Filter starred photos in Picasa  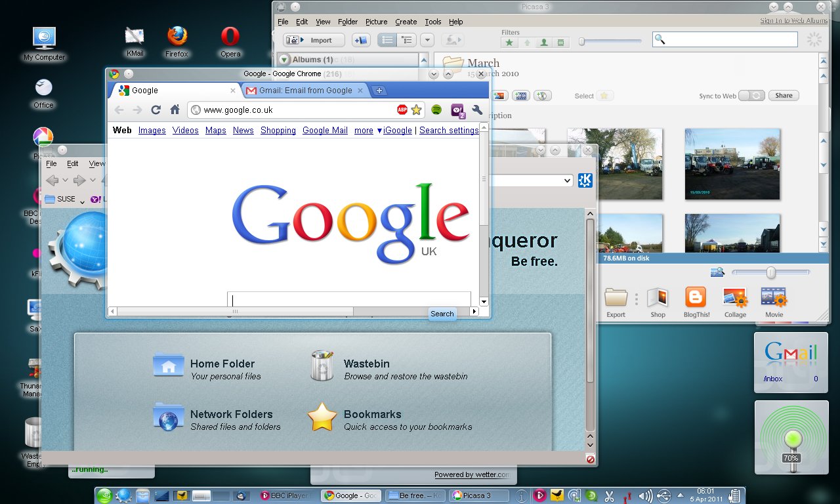click(x=509, y=43)
